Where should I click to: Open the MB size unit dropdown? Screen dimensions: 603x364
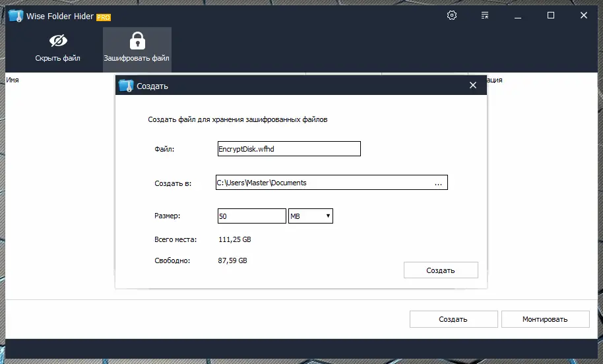coord(311,216)
